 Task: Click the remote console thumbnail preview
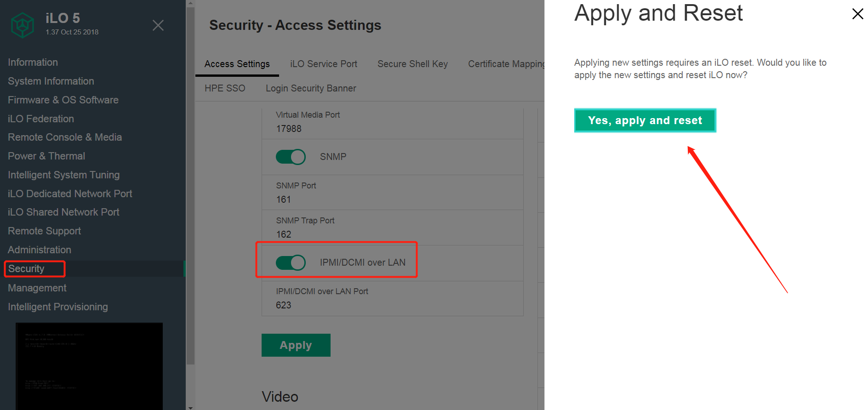click(89, 365)
